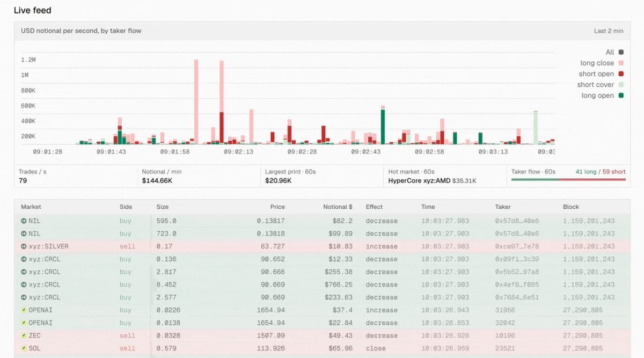Click the ZEC market icon

pyautogui.click(x=24, y=335)
